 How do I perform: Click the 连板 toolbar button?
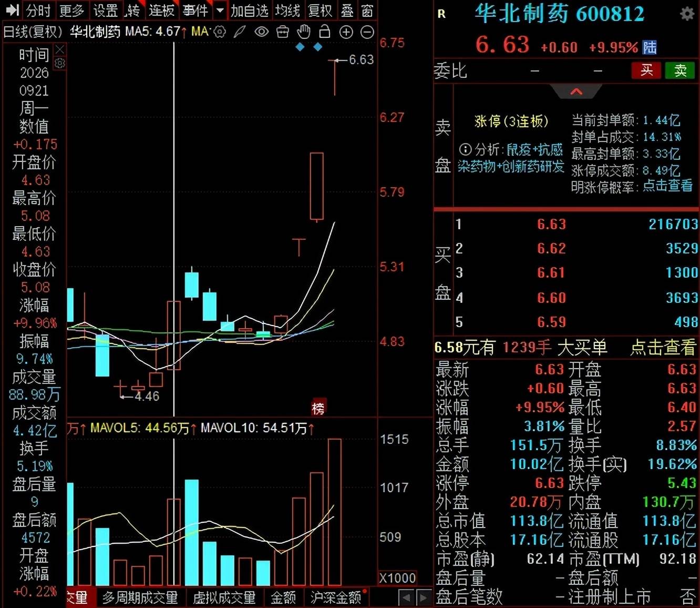161,10
